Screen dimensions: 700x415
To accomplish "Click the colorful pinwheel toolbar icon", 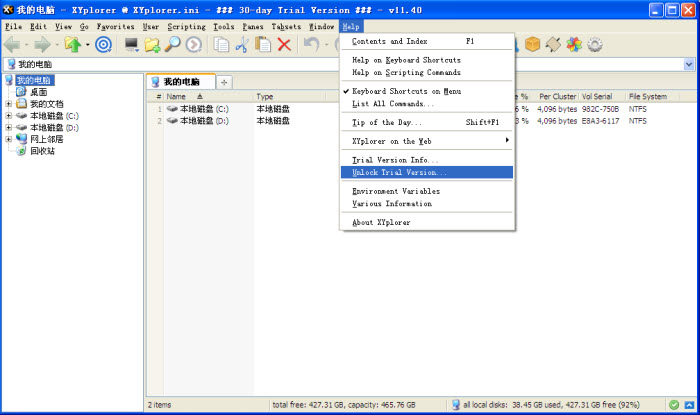I will pyautogui.click(x=574, y=45).
